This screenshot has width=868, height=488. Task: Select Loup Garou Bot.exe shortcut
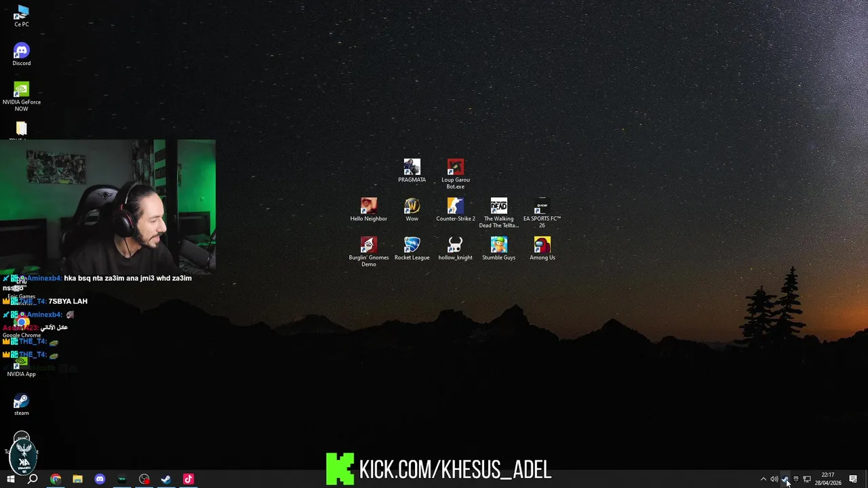coord(455,174)
